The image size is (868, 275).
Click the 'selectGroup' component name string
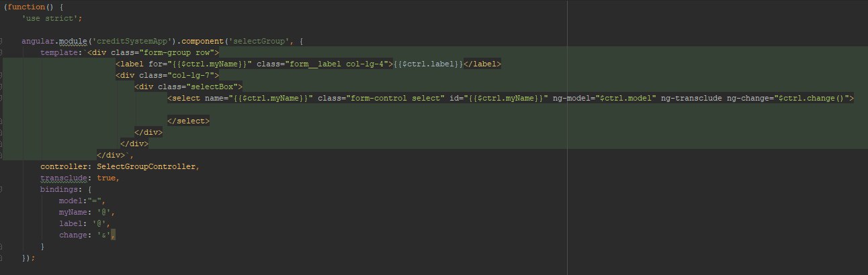point(259,41)
